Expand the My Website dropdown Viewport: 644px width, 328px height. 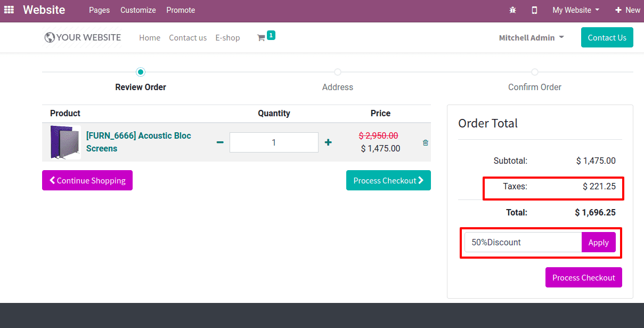(576, 10)
